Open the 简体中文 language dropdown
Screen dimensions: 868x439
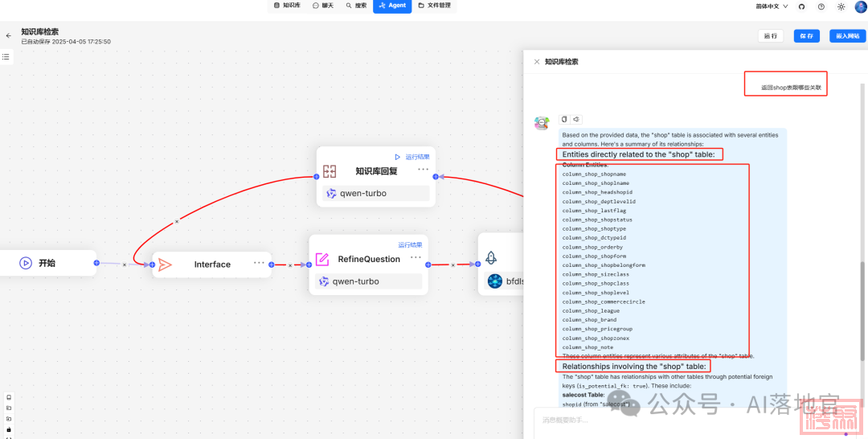point(771,6)
